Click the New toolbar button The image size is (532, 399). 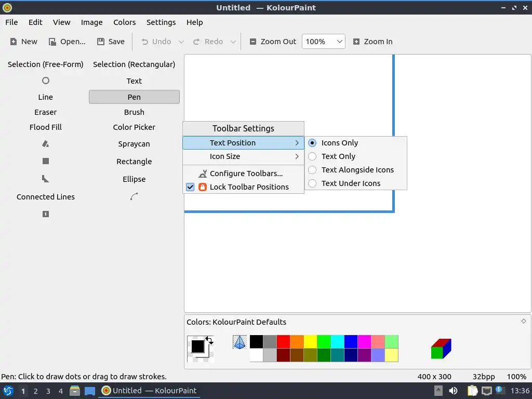click(x=24, y=42)
